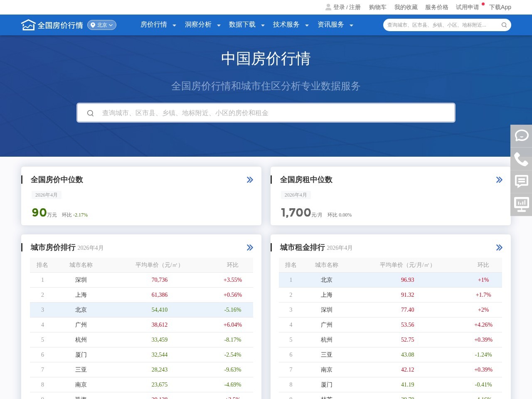Open the 数据下载 menu
The height and width of the screenshot is (399, 532).
[242, 25]
